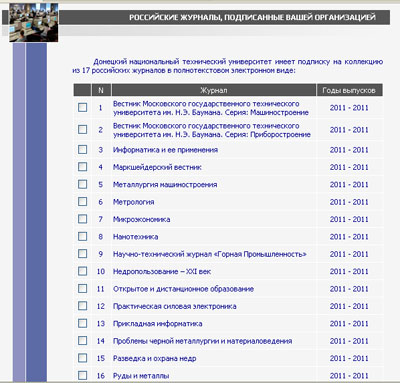
Task: Select checkbox for Проблемы черной металлургии
Action: click(82, 341)
